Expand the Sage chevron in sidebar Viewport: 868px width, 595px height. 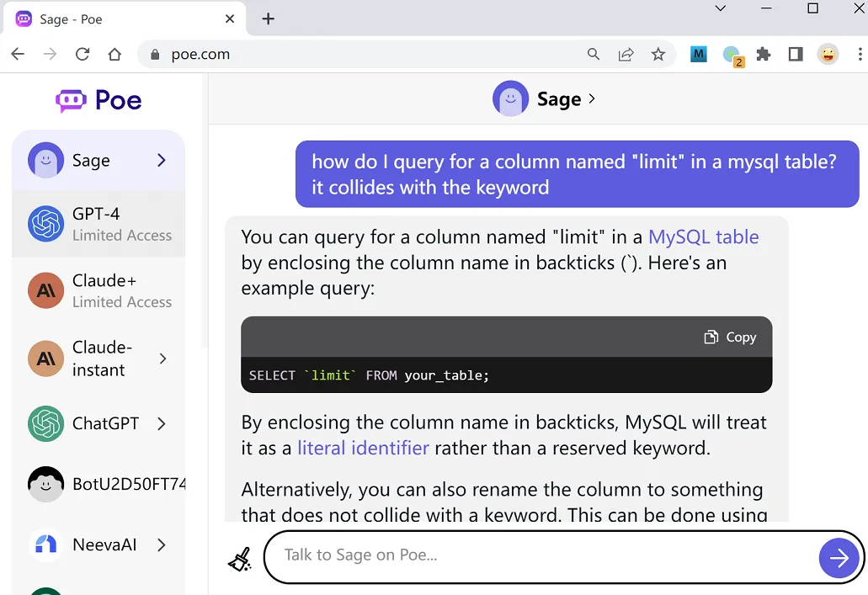click(162, 160)
